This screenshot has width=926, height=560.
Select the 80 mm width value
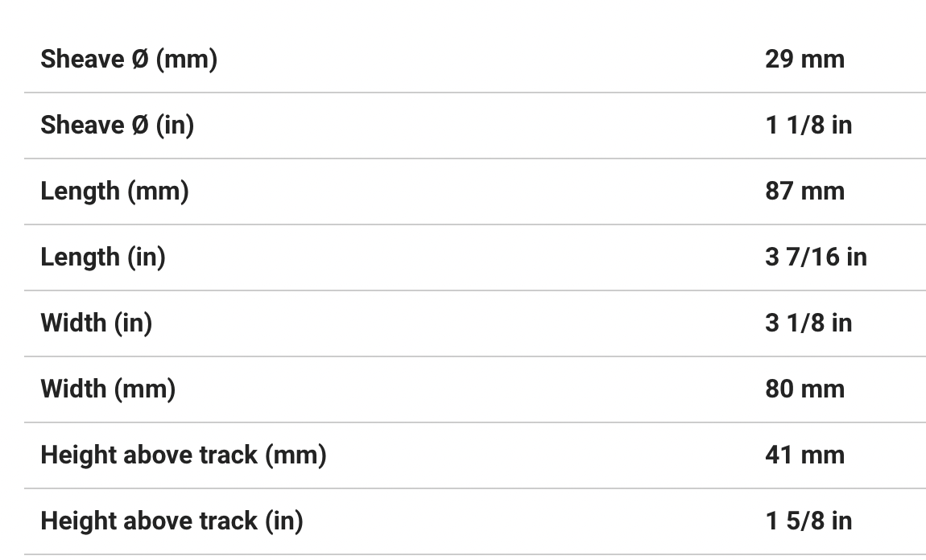804,389
